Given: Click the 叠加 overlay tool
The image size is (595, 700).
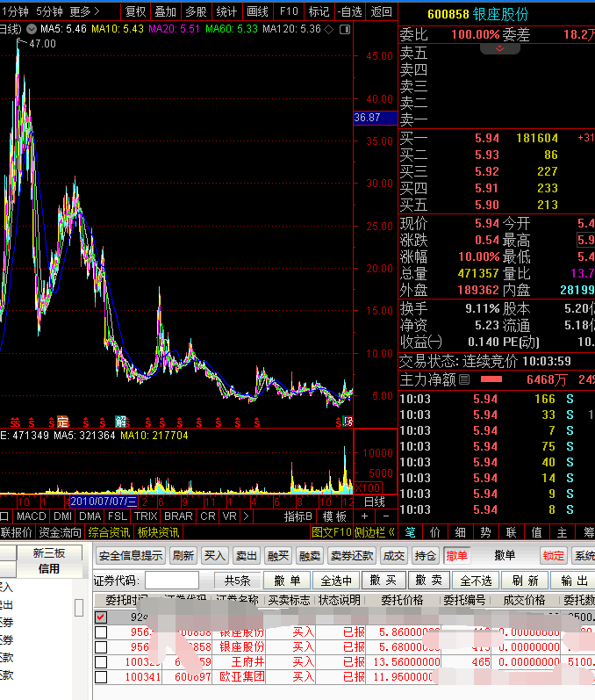Looking at the screenshot, I should (166, 11).
